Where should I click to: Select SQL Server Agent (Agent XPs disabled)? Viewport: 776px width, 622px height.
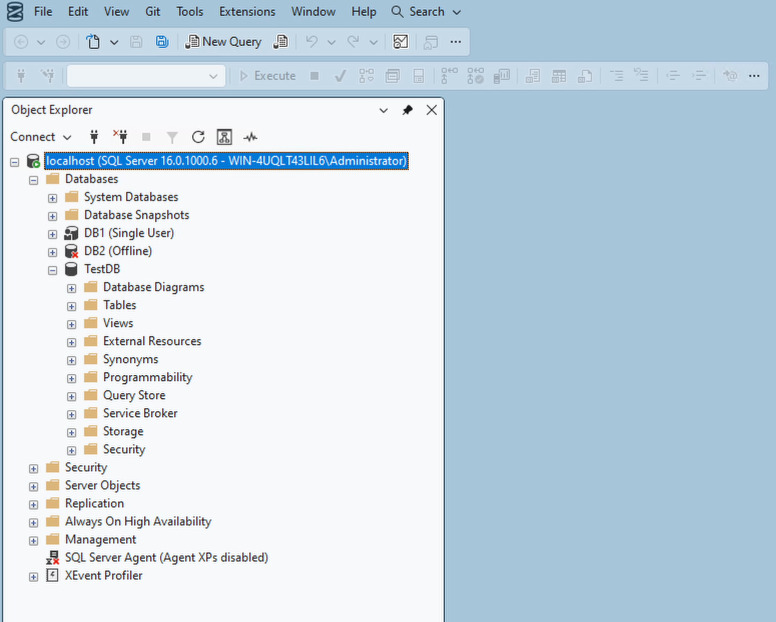[166, 557]
